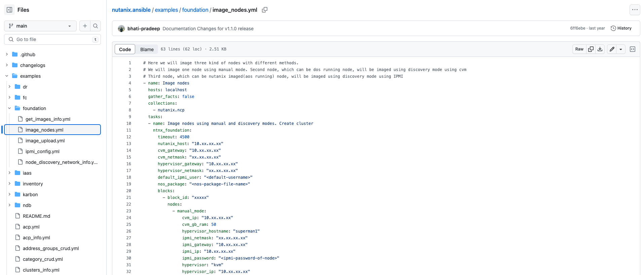Open node_discovery_network_info file
Screen dimensions: 644x275
[62, 162]
